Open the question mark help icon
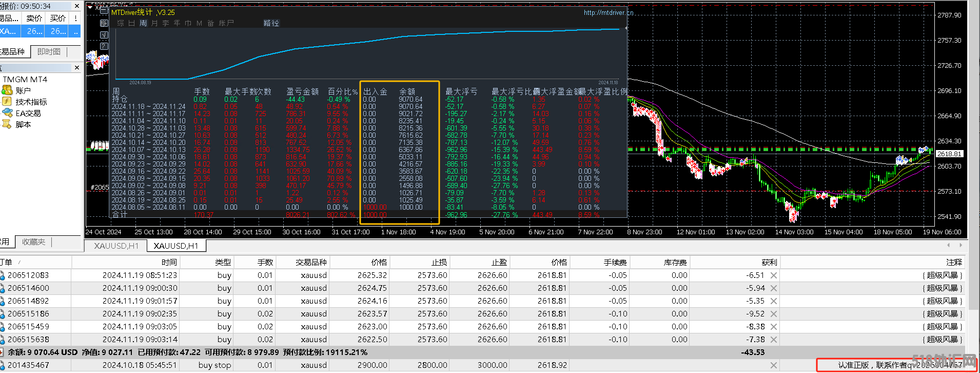 (104, 46)
